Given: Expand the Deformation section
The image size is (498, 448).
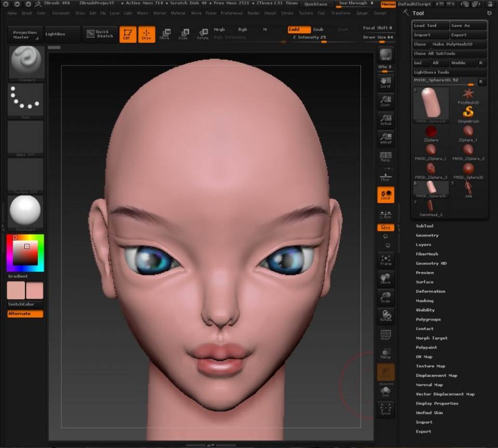Looking at the screenshot, I should pyautogui.click(x=431, y=291).
